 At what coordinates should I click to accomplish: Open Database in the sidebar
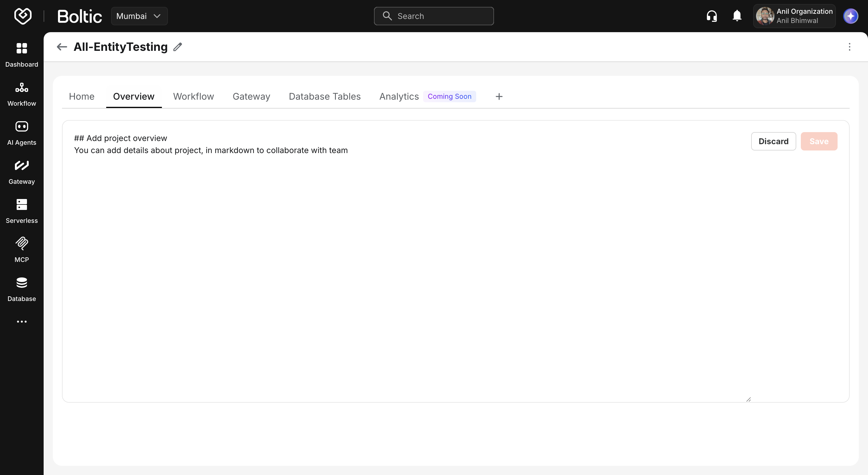22,289
